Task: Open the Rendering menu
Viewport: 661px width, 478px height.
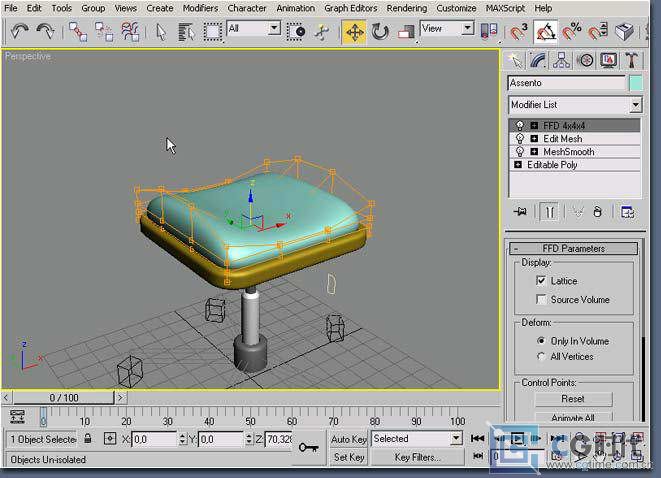Action: [407, 8]
